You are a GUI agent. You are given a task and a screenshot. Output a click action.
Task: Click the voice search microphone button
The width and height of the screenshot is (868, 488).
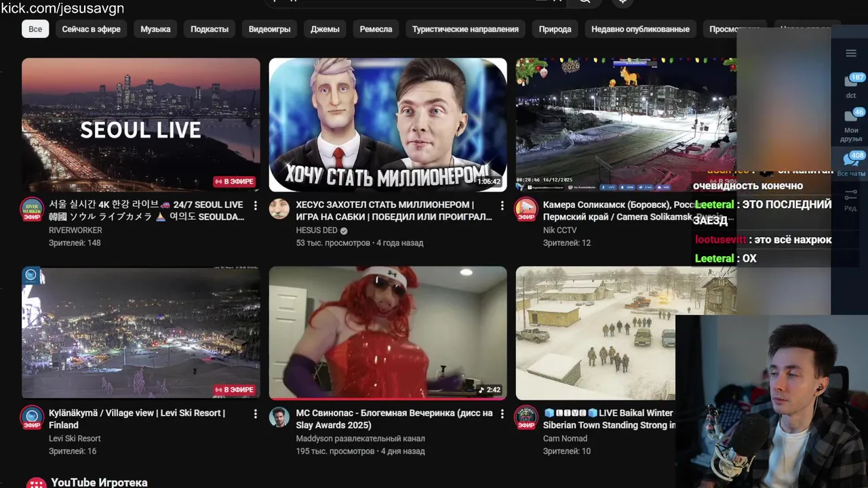tap(623, 2)
